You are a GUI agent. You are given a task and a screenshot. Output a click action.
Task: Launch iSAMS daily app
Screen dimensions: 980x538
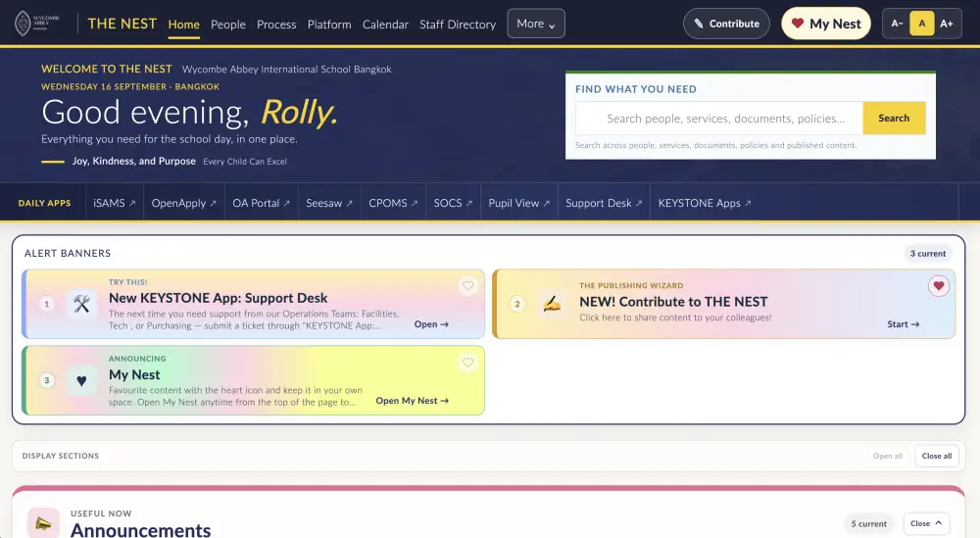(x=115, y=203)
